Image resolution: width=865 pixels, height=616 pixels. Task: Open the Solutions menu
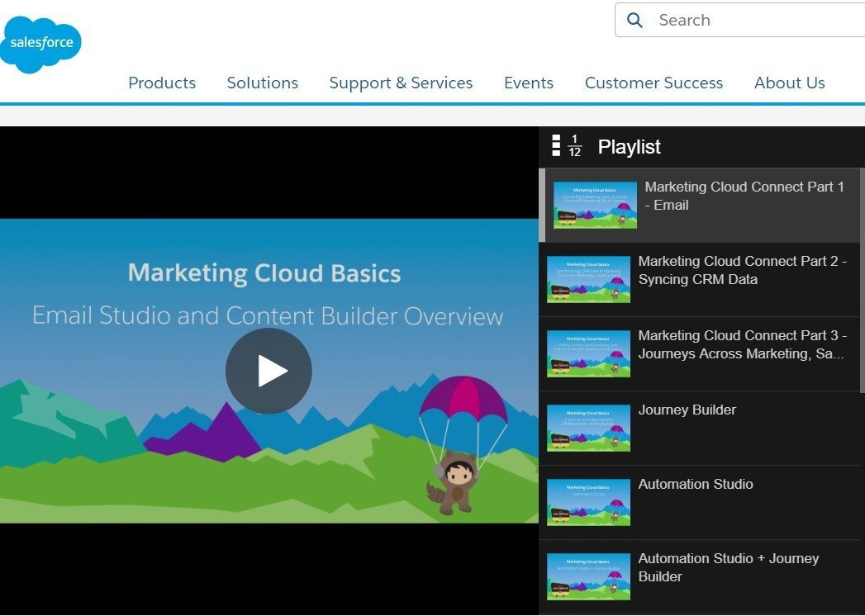point(263,83)
